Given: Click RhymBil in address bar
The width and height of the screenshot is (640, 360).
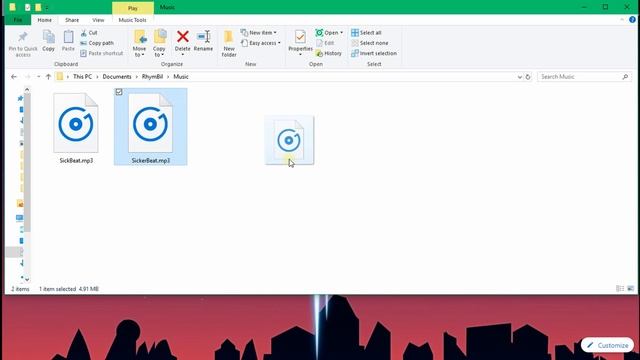Looking at the screenshot, I should (152, 77).
